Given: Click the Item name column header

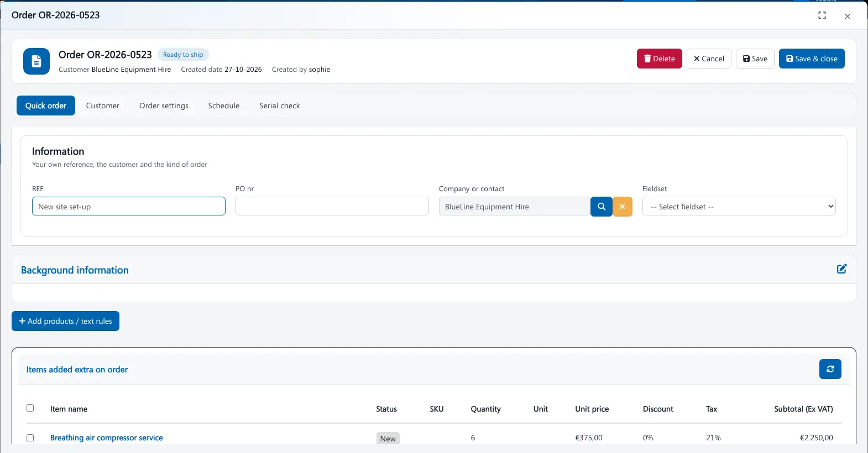Looking at the screenshot, I should pyautogui.click(x=69, y=409).
